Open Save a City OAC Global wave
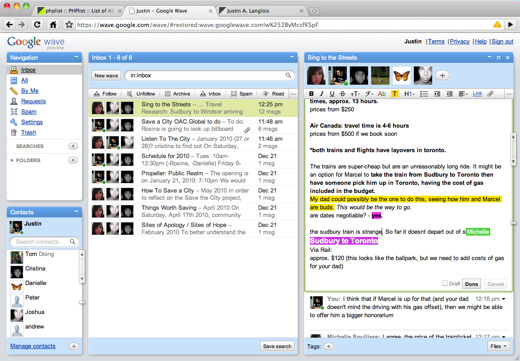The height and width of the screenshot is (361, 520). (193, 125)
